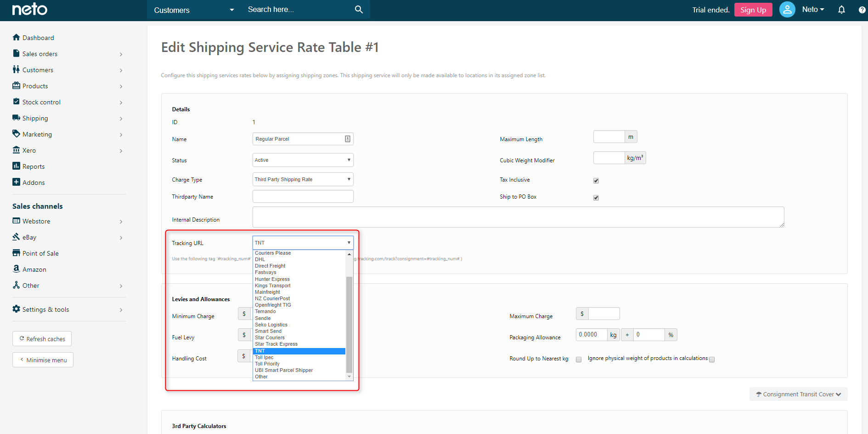Open the Reports menu link
Screen dimensions: 868x434
(34, 166)
